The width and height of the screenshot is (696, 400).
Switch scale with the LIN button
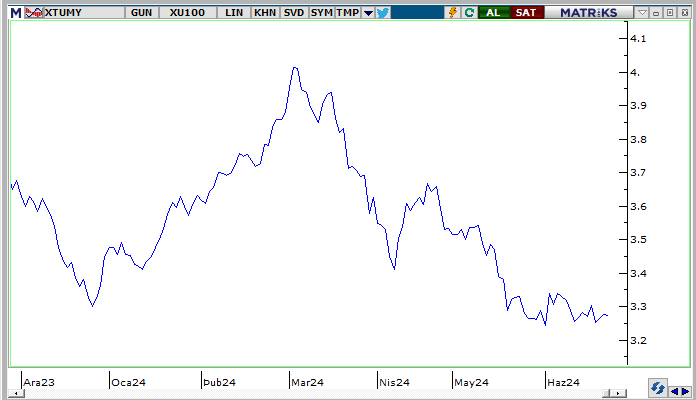(234, 12)
